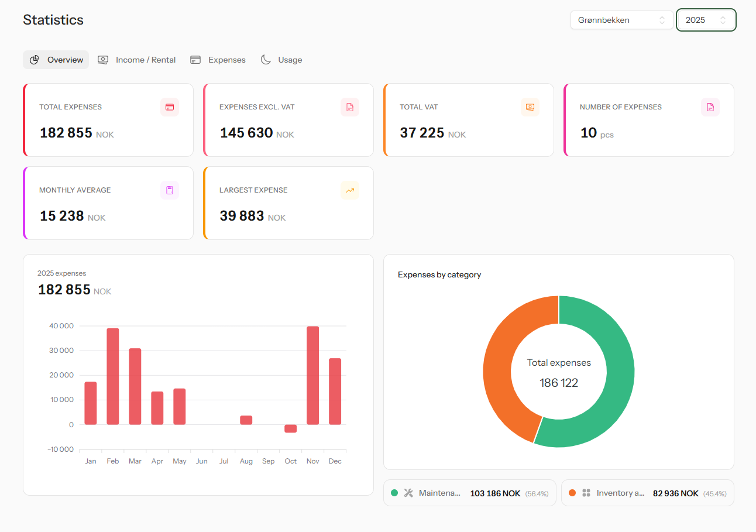Click the February bar in expenses chart
This screenshot has height=532, width=756.
113,376
